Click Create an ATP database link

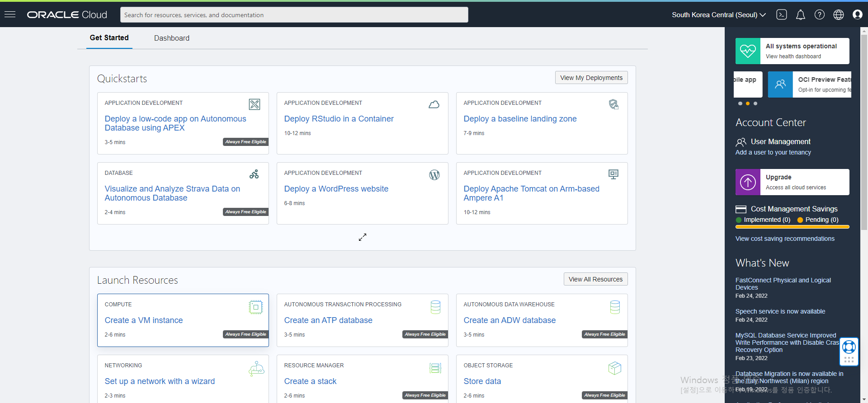pos(328,320)
